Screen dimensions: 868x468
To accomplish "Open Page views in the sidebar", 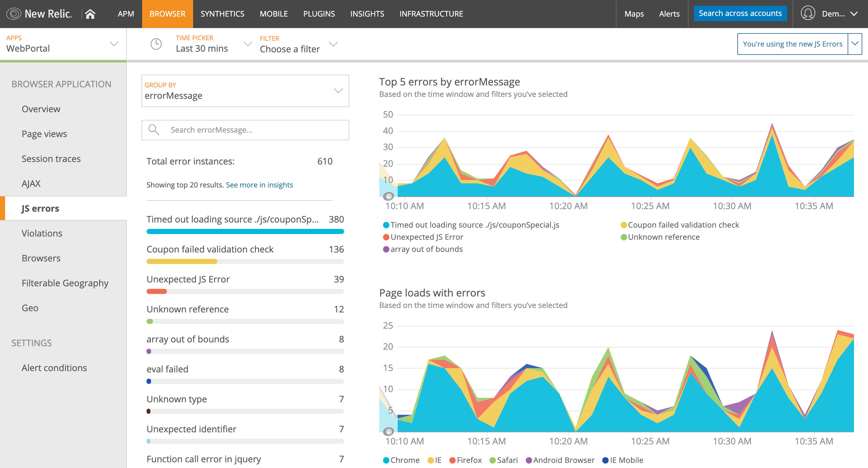I will pos(44,134).
